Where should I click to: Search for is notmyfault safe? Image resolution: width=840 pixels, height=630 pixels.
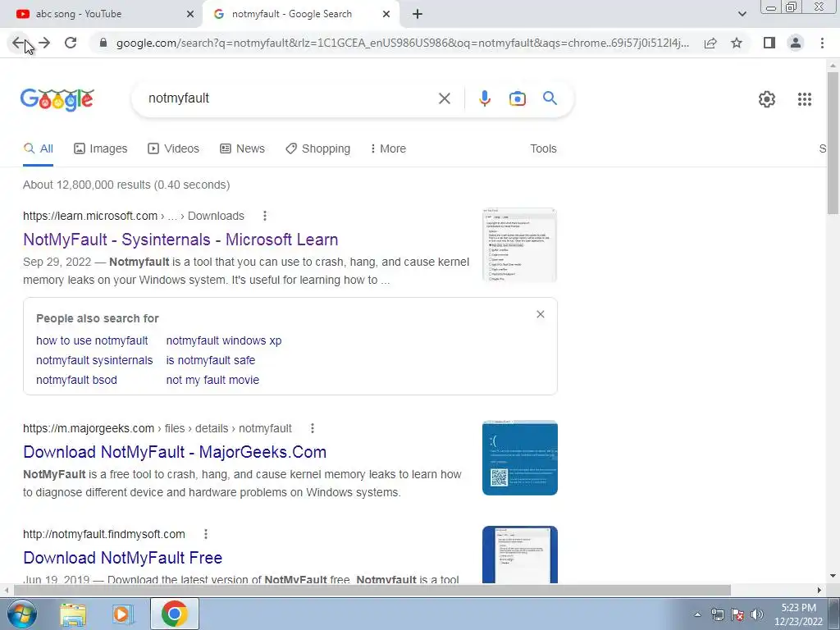click(211, 361)
